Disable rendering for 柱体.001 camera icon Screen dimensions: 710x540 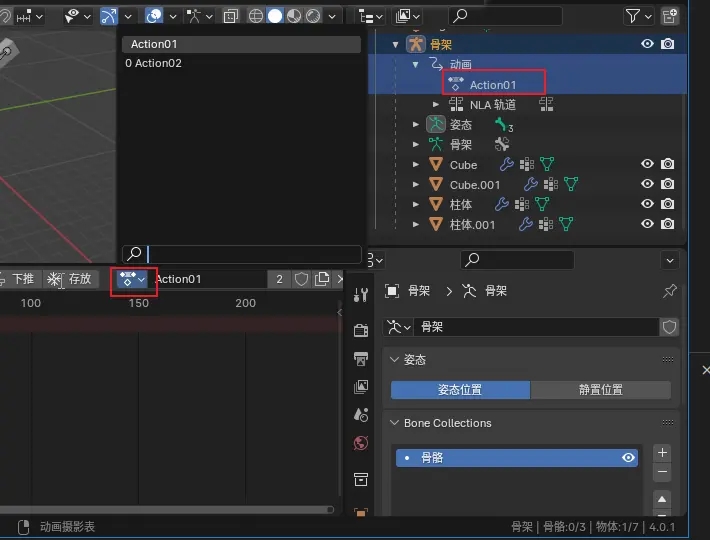point(667,224)
